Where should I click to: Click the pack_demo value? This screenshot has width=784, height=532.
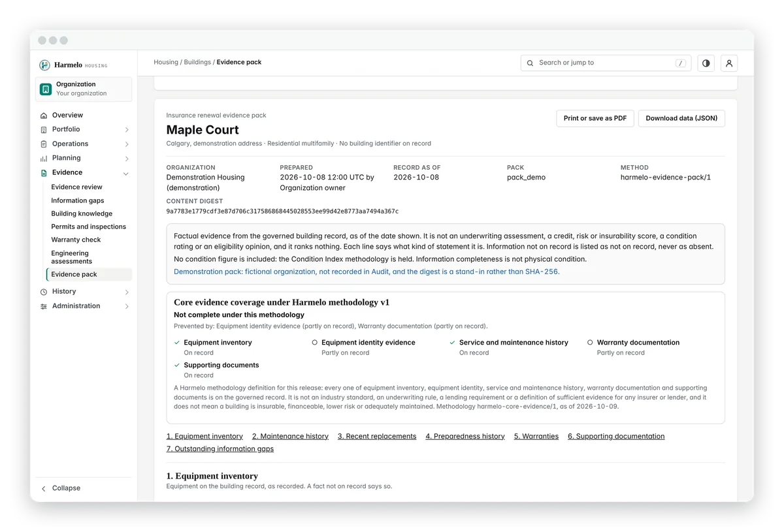click(x=526, y=178)
